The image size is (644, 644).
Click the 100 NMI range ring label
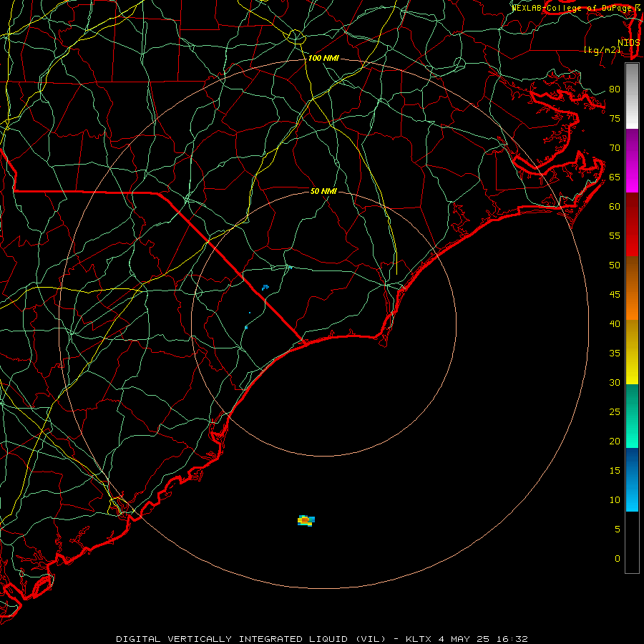click(x=323, y=59)
